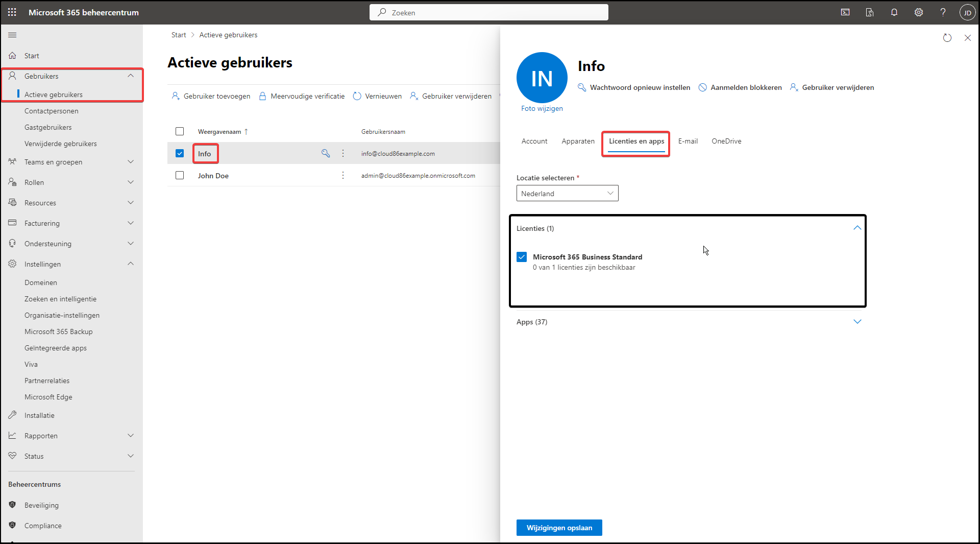Click the Rollen icon in the sidebar
The height and width of the screenshot is (544, 980).
point(12,182)
